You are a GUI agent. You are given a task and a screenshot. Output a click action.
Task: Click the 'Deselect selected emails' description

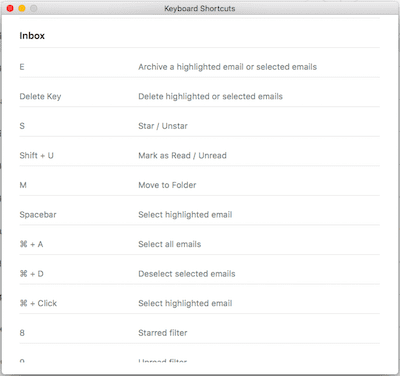[x=187, y=274]
